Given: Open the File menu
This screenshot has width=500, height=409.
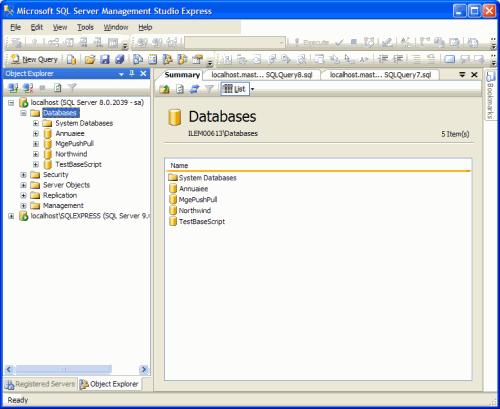Looking at the screenshot, I should point(15,27).
